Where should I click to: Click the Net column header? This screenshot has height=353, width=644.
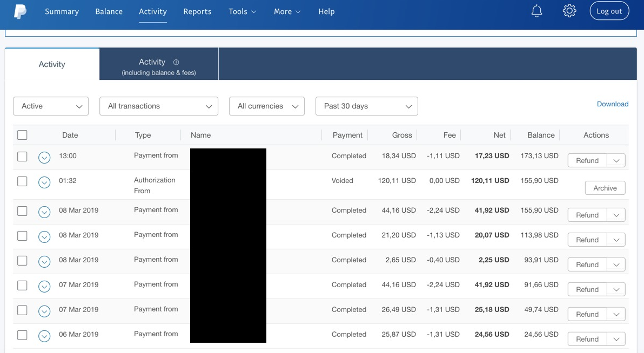(x=499, y=135)
